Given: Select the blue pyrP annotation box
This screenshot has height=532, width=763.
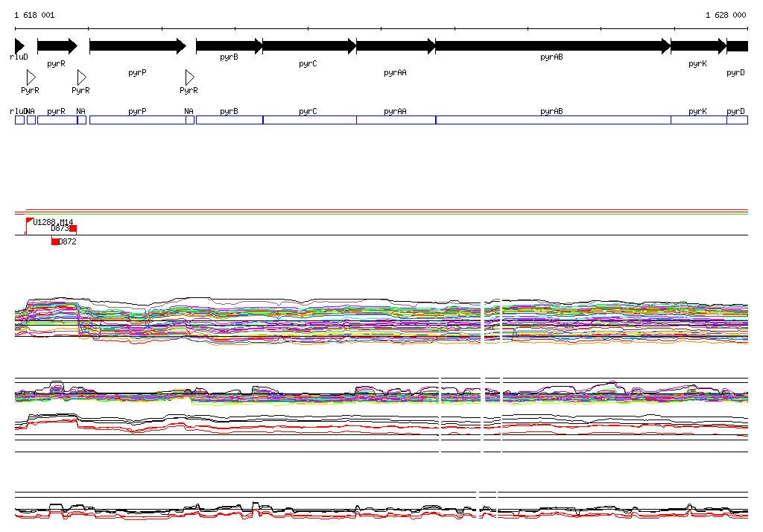Looking at the screenshot, I should click(x=138, y=120).
